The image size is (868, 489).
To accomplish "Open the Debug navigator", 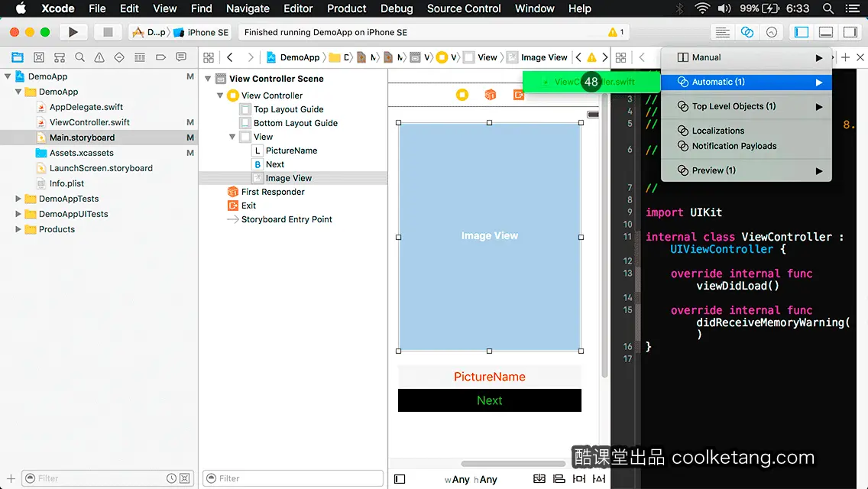I will point(140,57).
